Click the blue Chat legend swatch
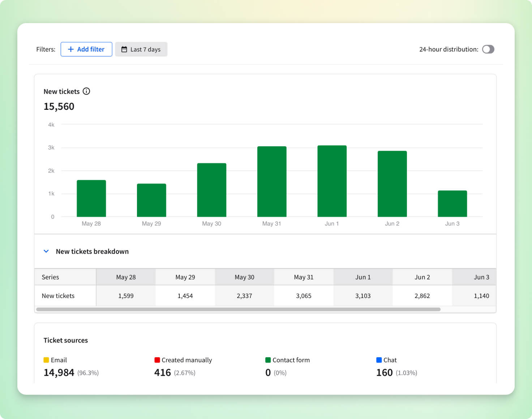Screen dimensions: 532x419 coord(379,360)
